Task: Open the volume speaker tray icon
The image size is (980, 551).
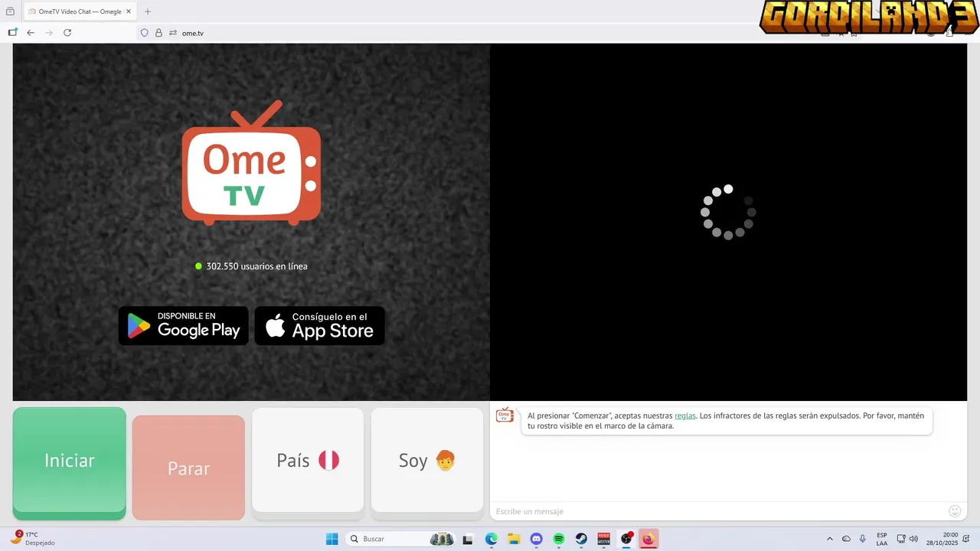Action: [913, 539]
